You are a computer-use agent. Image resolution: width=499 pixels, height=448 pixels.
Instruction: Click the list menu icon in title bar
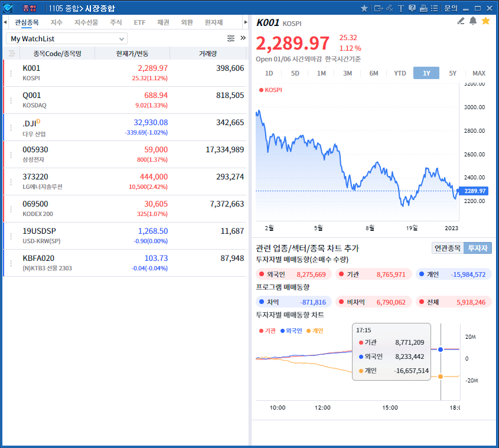point(435,8)
